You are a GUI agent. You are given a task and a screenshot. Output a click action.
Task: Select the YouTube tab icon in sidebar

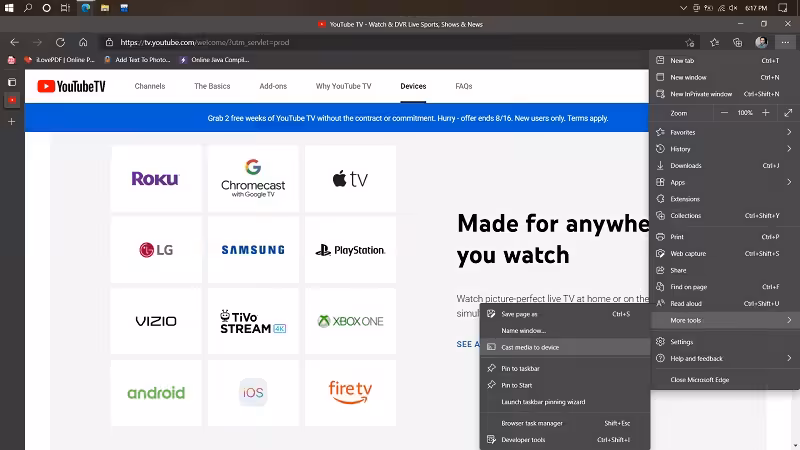point(12,100)
